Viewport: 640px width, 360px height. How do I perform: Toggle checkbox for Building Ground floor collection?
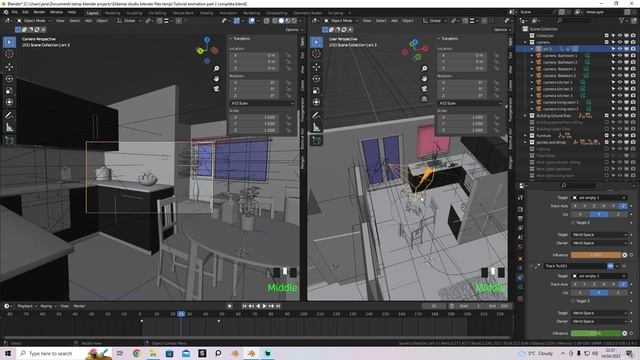pos(607,116)
